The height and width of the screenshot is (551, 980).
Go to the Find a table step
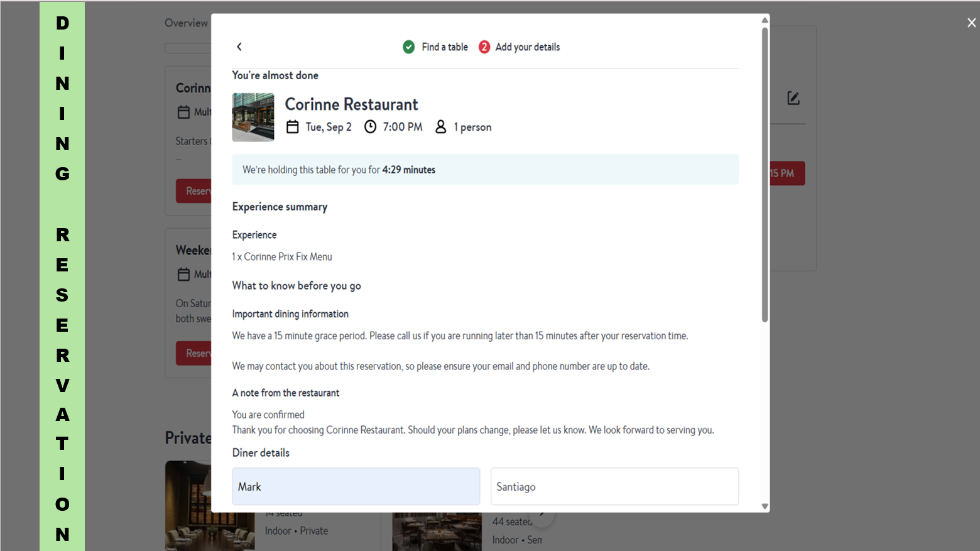click(444, 47)
